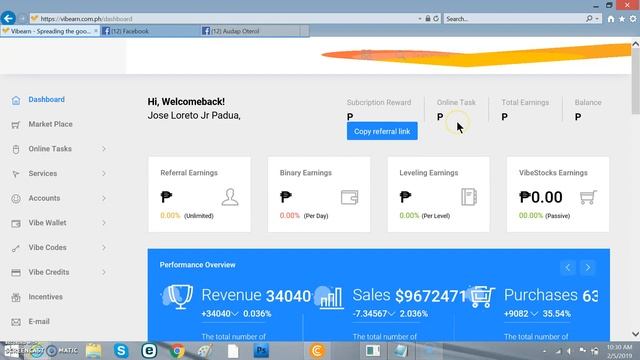Click the ₱0.00 VibeStocks Earnings amount
This screenshot has width=640, height=360.
[x=541, y=197]
